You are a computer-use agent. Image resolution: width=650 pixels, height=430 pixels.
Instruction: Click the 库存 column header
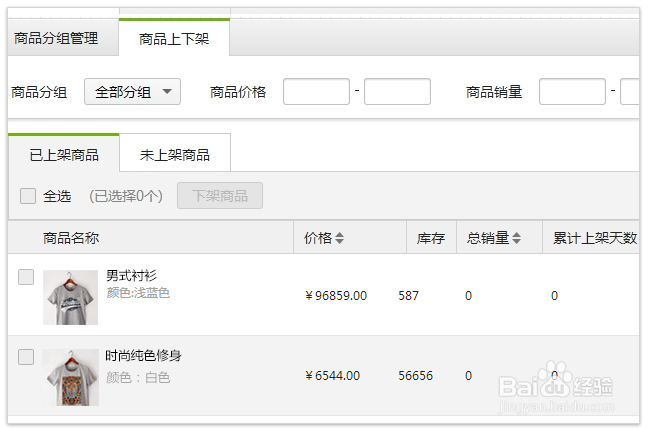pos(431,238)
